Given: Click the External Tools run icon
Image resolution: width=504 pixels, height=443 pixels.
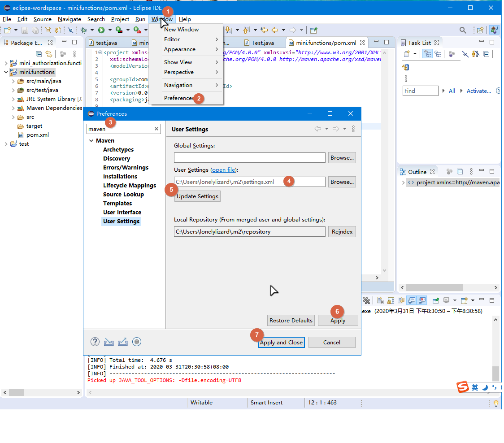Looking at the screenshot, I should tap(137, 30).
